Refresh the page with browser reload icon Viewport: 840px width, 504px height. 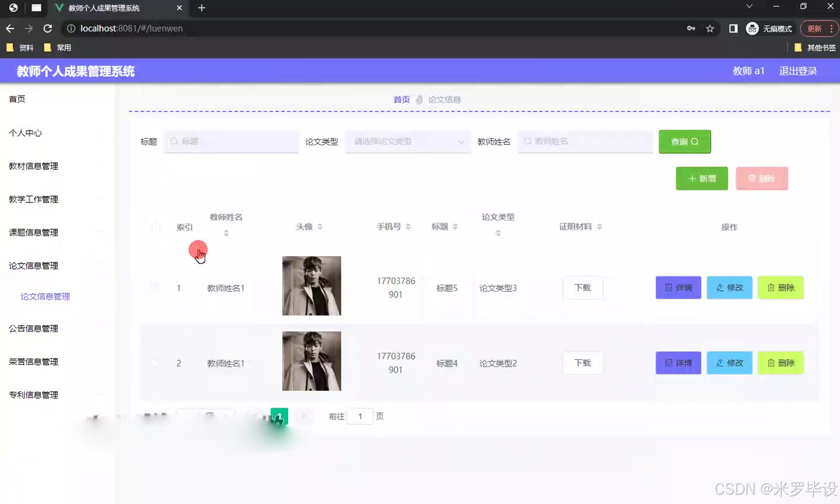(x=48, y=28)
